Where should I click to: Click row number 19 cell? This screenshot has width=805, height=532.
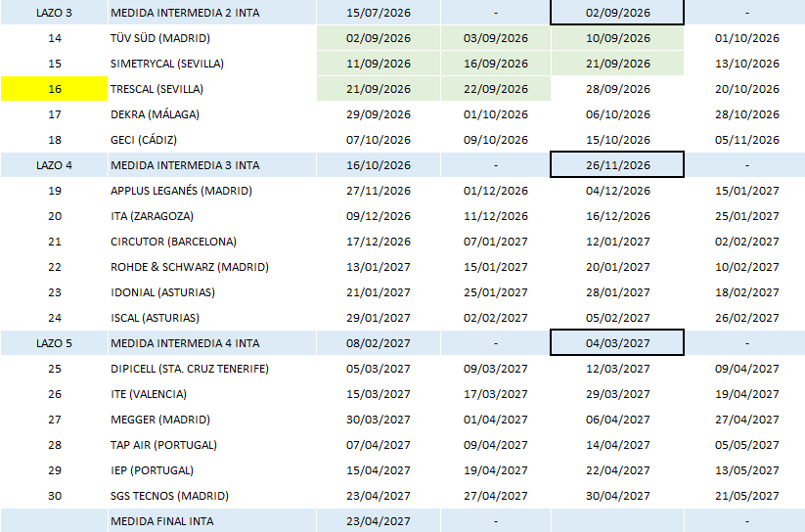pyautogui.click(x=54, y=191)
